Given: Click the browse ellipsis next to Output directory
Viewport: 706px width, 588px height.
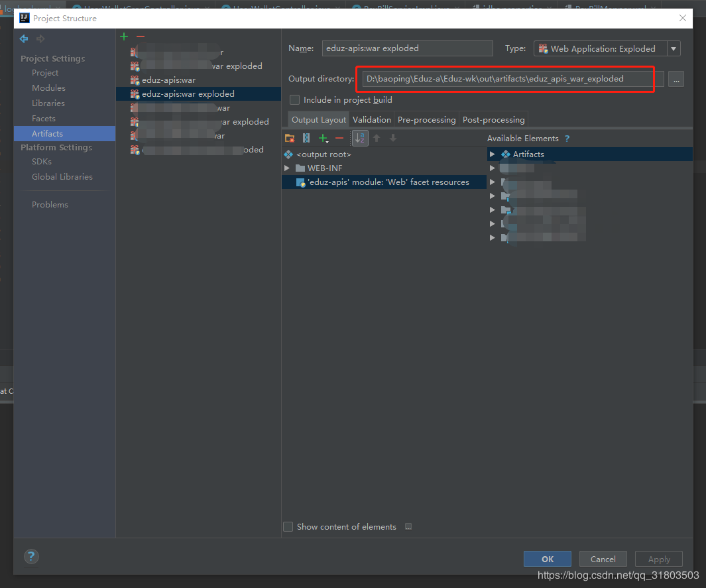Looking at the screenshot, I should (x=676, y=78).
